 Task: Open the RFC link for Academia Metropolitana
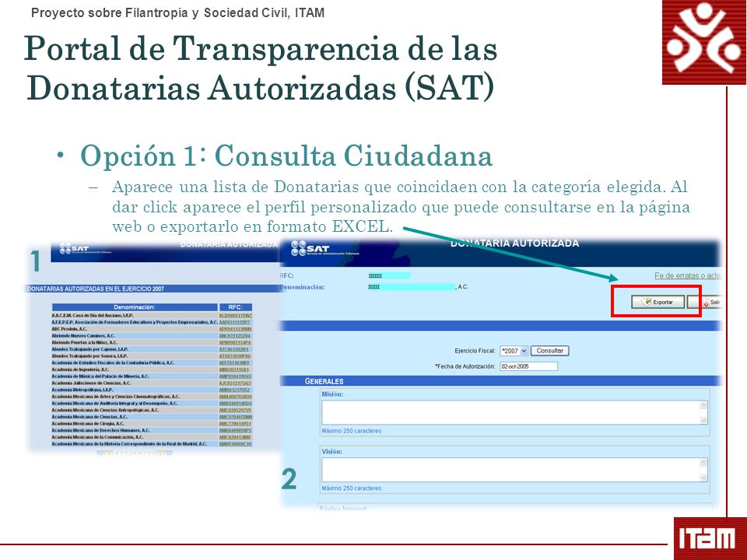(x=234, y=390)
